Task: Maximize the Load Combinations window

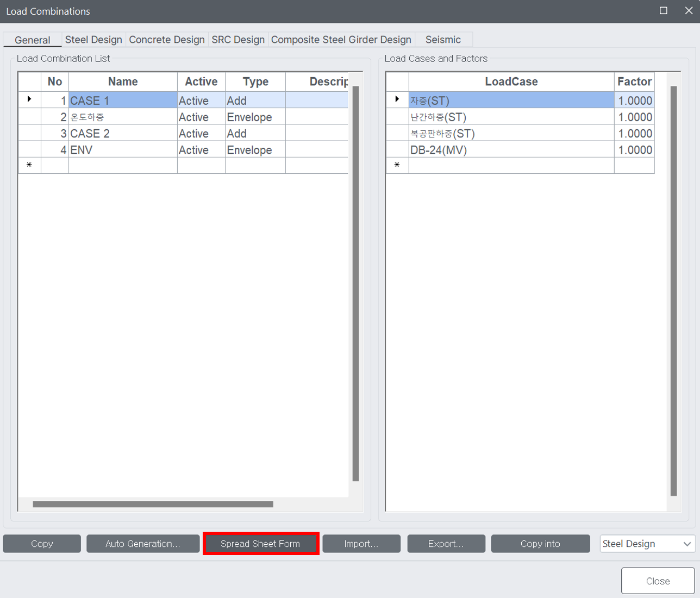Action: click(664, 11)
